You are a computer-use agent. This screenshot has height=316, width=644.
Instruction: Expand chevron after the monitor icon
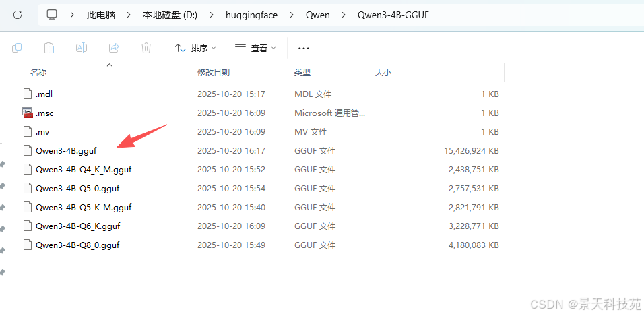coord(72,15)
